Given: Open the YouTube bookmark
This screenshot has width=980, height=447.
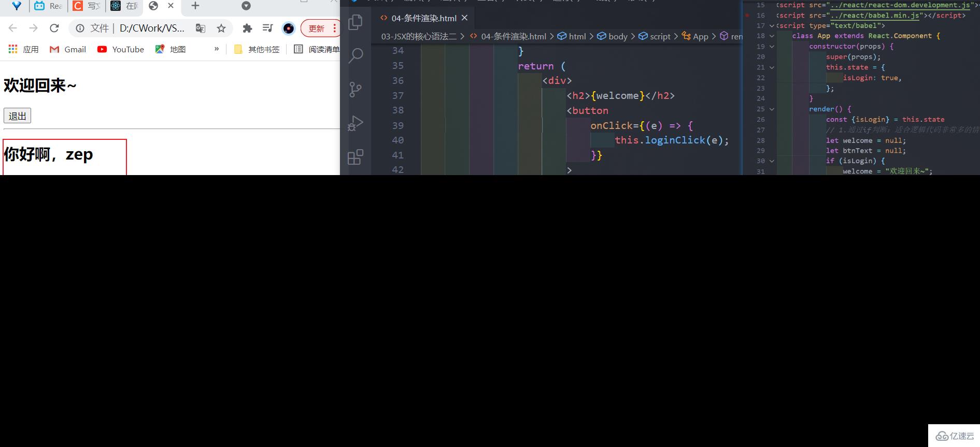Looking at the screenshot, I should (121, 49).
